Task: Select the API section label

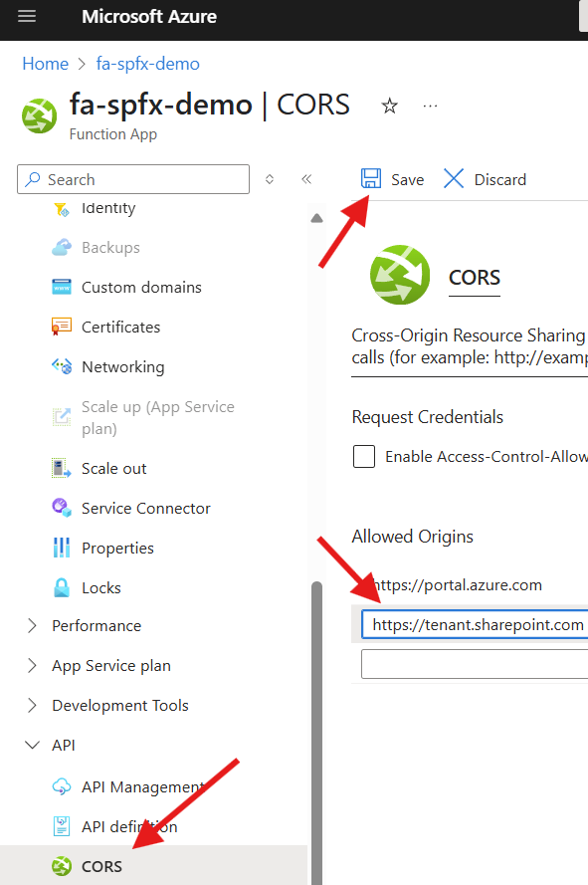Action: [x=64, y=745]
